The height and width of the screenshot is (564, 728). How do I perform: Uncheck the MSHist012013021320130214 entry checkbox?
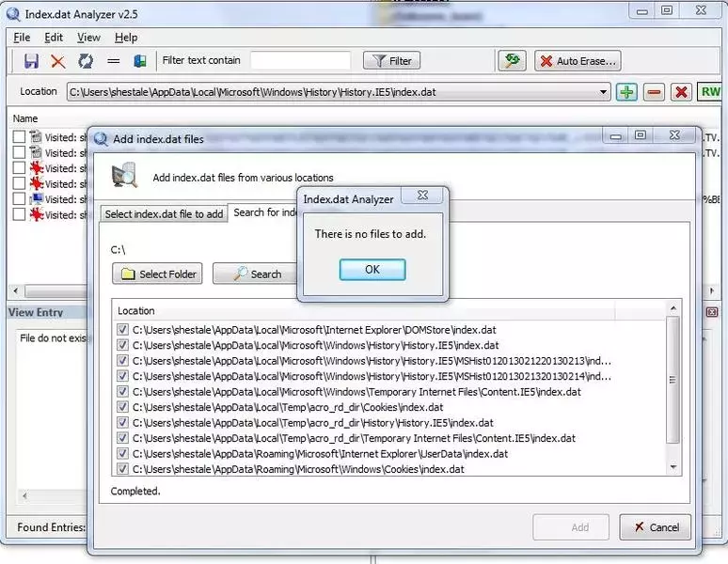tap(122, 376)
